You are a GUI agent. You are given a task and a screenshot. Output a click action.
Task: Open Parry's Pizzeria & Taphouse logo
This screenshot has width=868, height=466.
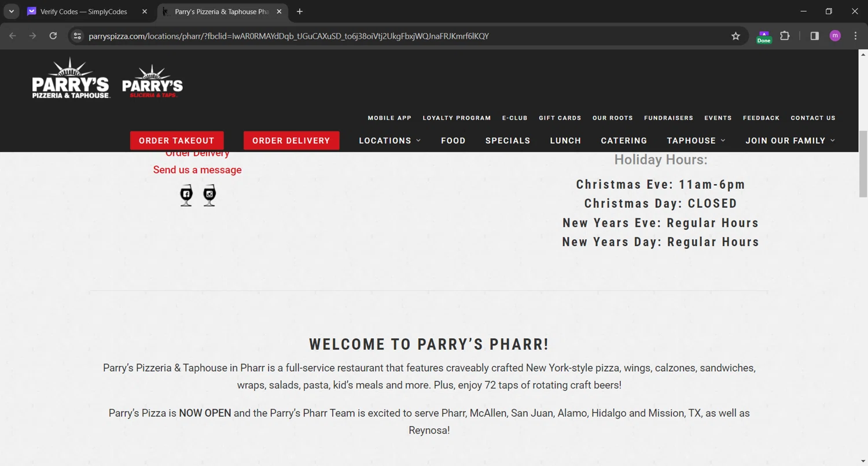pos(71,78)
